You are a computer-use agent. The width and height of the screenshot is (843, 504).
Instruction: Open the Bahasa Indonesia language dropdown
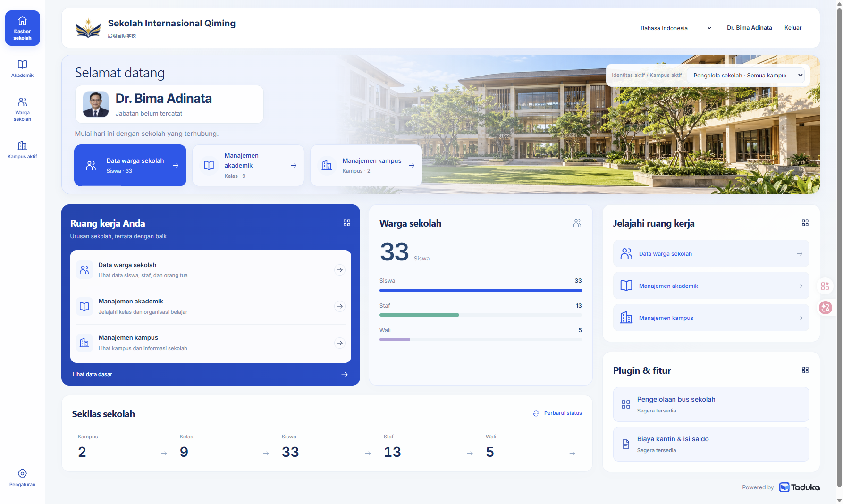676,28
